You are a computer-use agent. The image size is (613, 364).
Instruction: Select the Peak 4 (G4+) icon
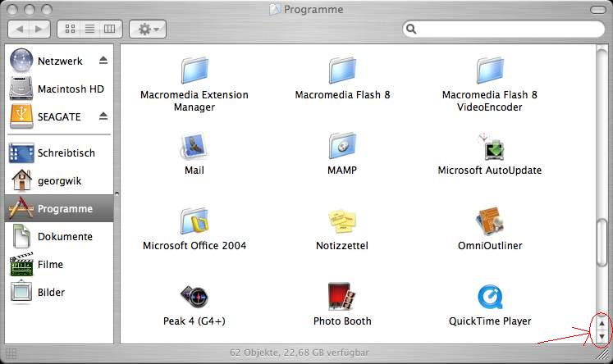pos(194,297)
